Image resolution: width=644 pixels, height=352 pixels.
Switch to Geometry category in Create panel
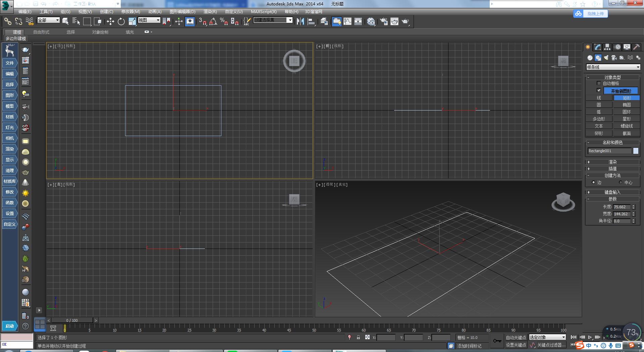(589, 57)
